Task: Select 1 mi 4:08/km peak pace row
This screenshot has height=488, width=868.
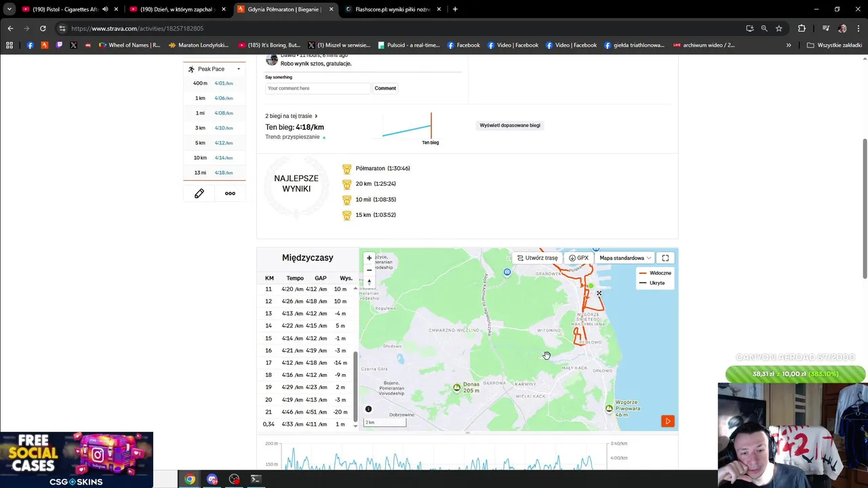Action: point(214,113)
